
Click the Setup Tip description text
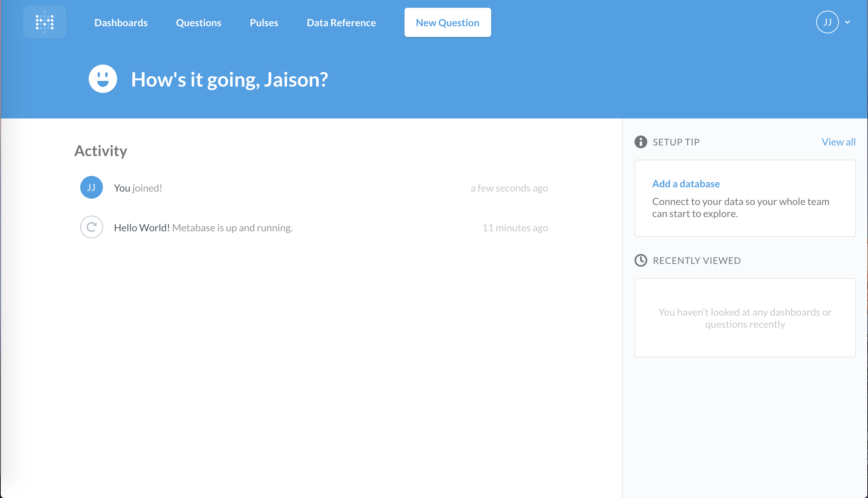tap(740, 207)
